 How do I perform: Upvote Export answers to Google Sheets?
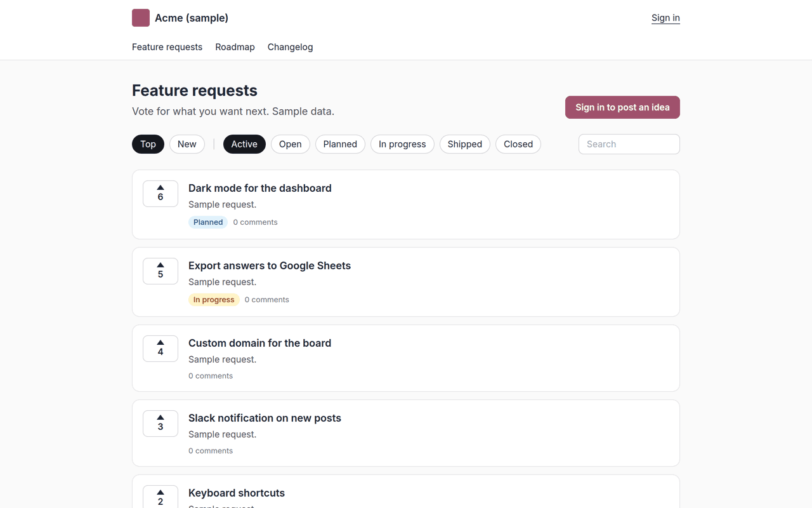tap(160, 271)
